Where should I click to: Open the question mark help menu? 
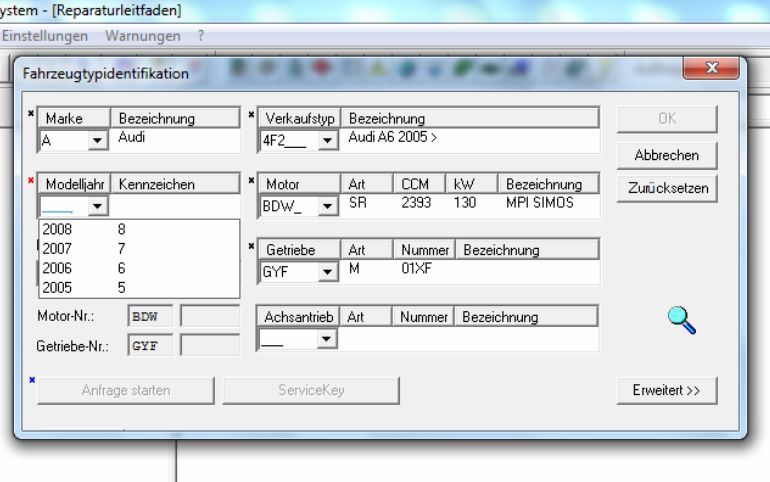201,36
